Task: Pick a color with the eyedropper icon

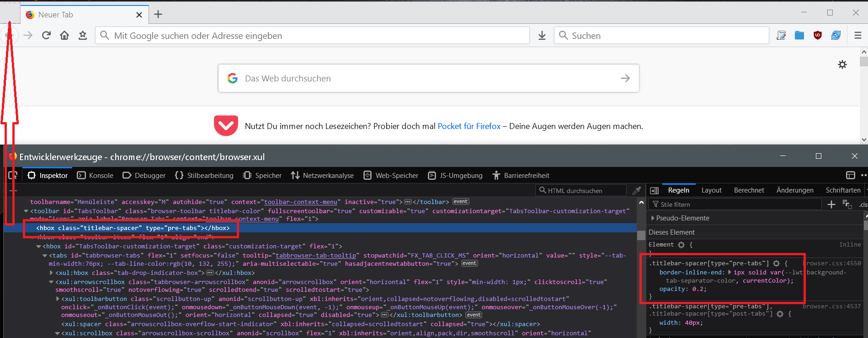Action: tap(636, 190)
